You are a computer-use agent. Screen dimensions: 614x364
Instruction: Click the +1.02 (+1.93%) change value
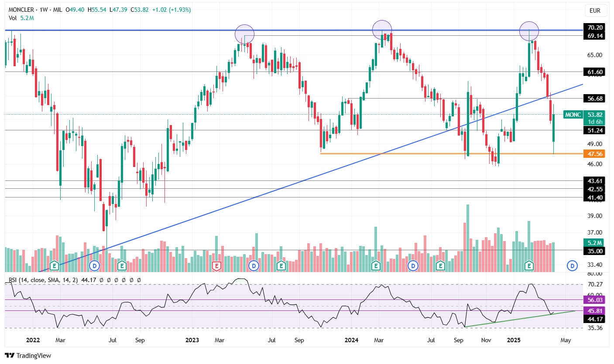click(171, 10)
